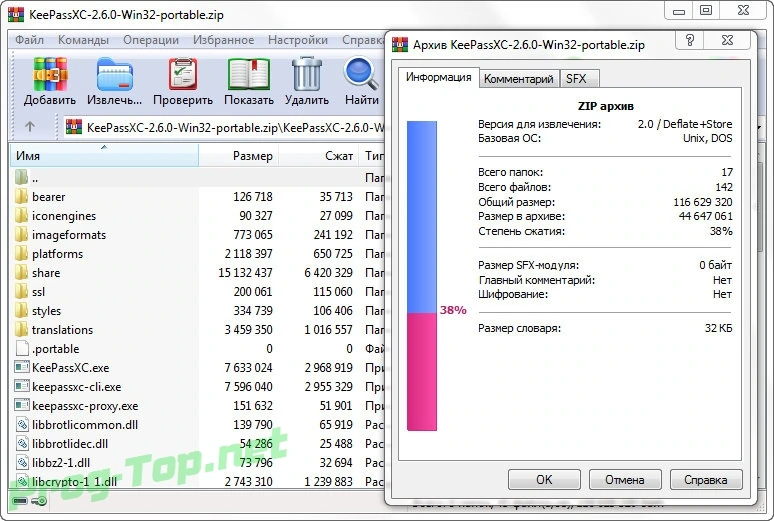
Task: Click the size value 15 132 437
Action: click(245, 273)
